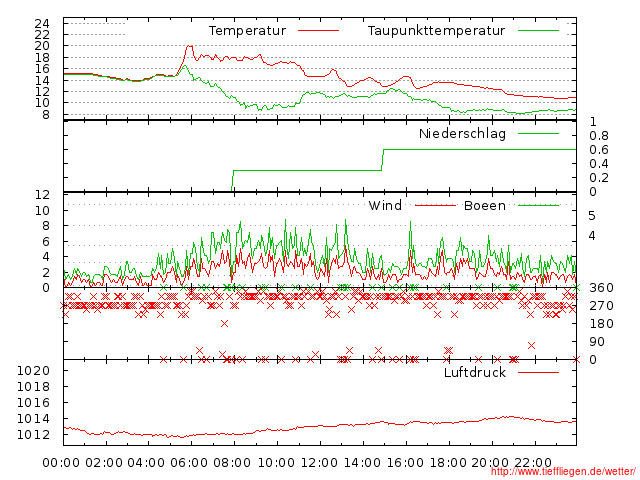Viewport: 640px width, 480px height.
Task: Click the Boeen legend label
Action: 485,205
